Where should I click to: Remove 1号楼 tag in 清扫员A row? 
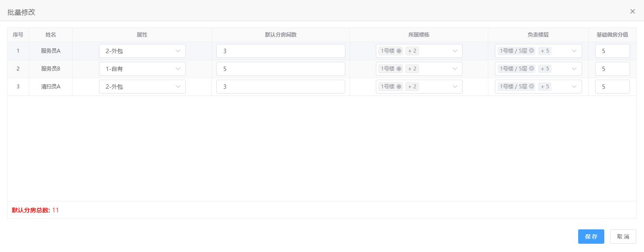click(399, 87)
